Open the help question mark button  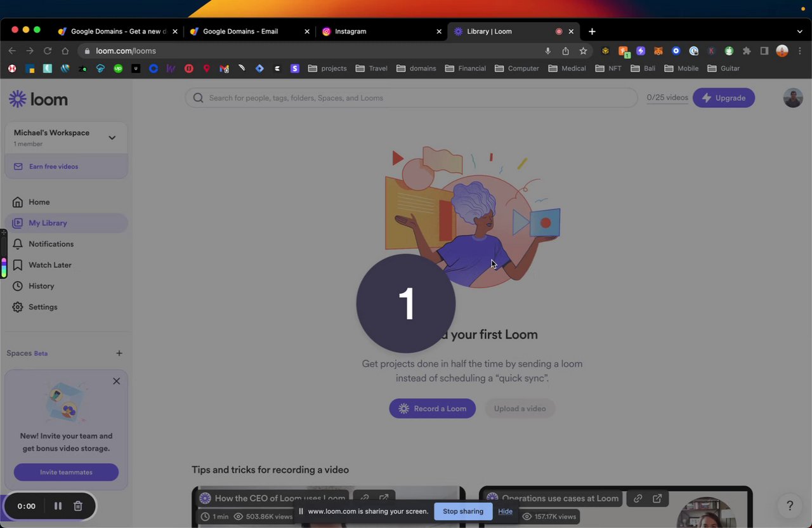coord(790,505)
